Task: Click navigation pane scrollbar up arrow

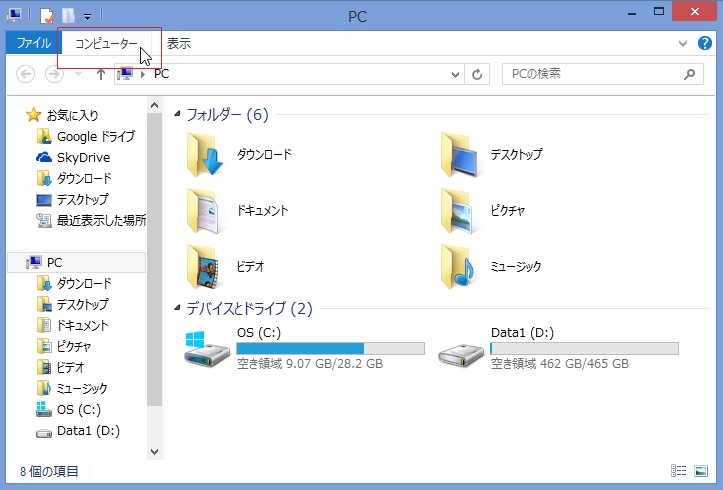Action: point(154,106)
